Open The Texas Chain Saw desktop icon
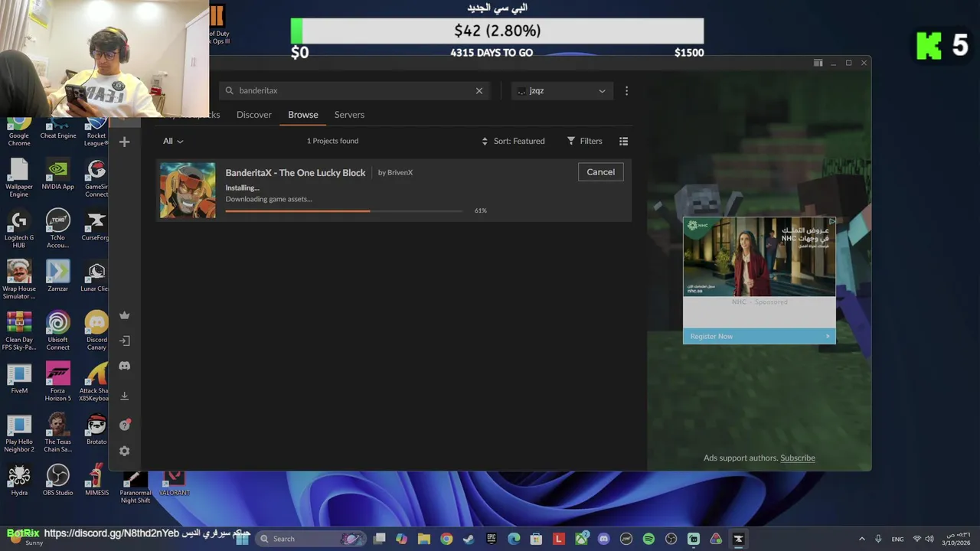Viewport: 980px width, 551px height. coord(58,432)
